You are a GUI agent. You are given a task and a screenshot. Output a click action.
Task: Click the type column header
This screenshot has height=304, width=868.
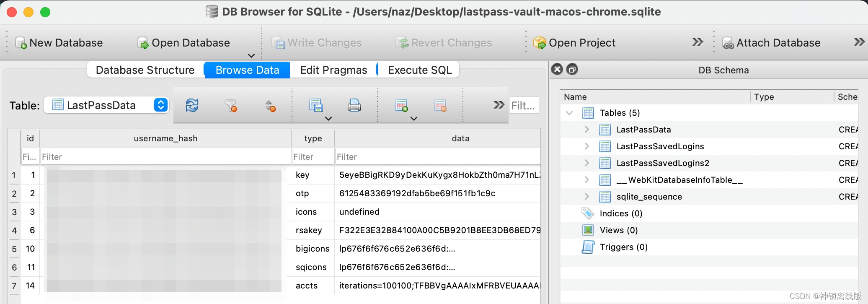[313, 138]
